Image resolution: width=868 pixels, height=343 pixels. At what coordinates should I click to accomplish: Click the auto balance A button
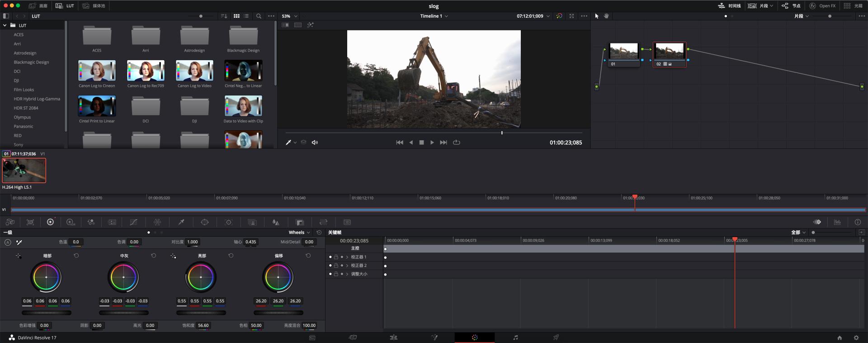[8, 242]
